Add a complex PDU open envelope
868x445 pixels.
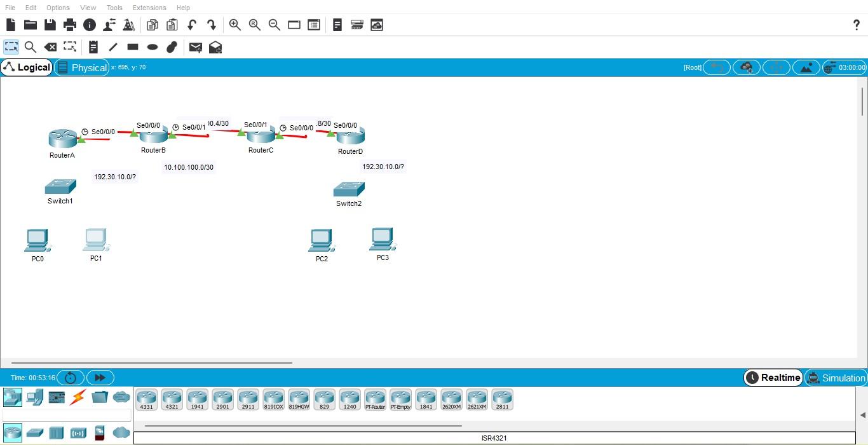215,47
